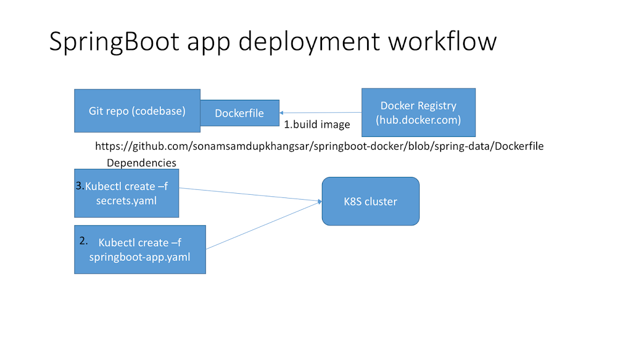Select the Kubectl create secrets.yaml box

(x=126, y=193)
